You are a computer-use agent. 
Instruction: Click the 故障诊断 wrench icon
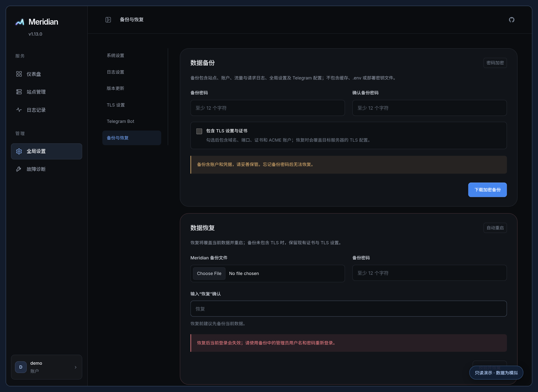19,169
